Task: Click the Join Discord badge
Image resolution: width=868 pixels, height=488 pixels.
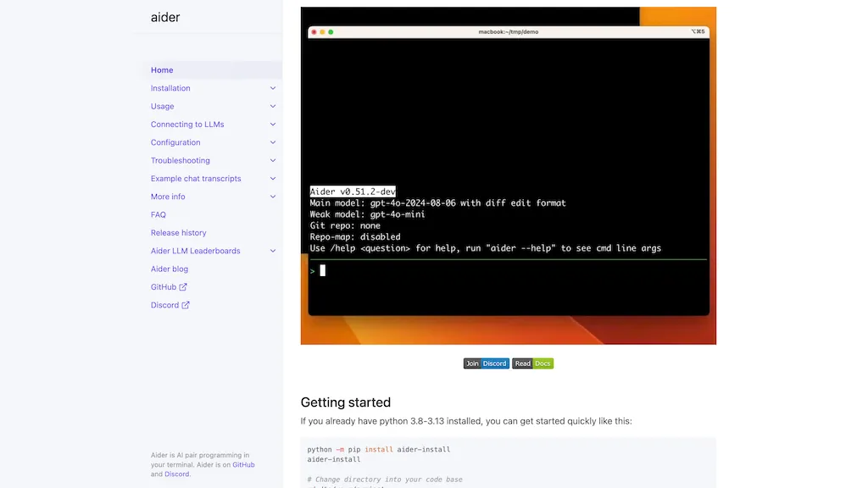Action: coord(486,363)
